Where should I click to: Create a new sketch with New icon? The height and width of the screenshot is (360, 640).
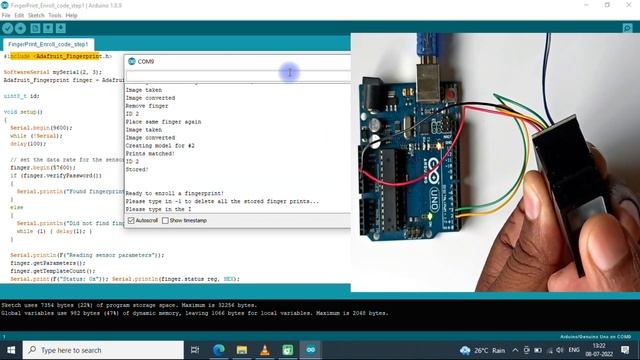[x=35, y=28]
